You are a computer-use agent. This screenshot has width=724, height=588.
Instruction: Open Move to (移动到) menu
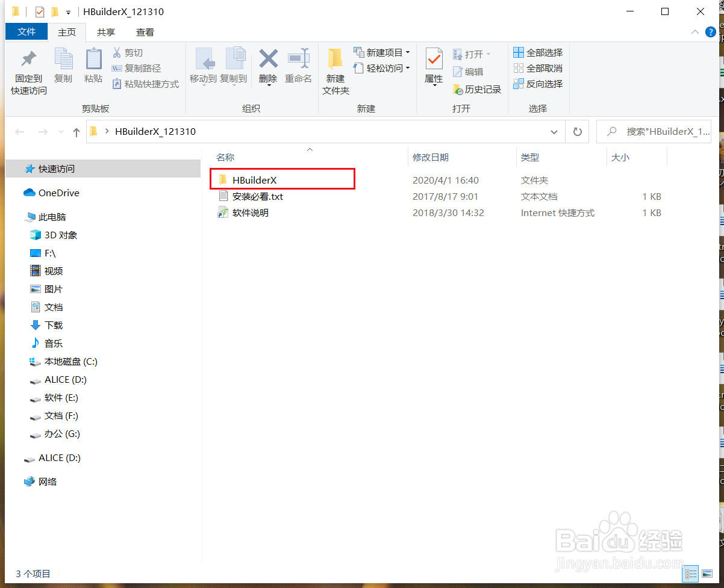pos(203,66)
